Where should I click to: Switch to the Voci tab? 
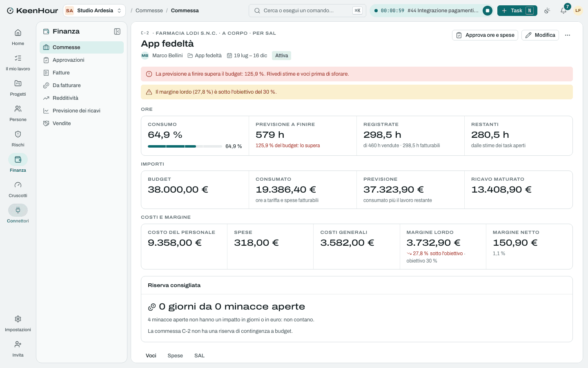click(151, 355)
